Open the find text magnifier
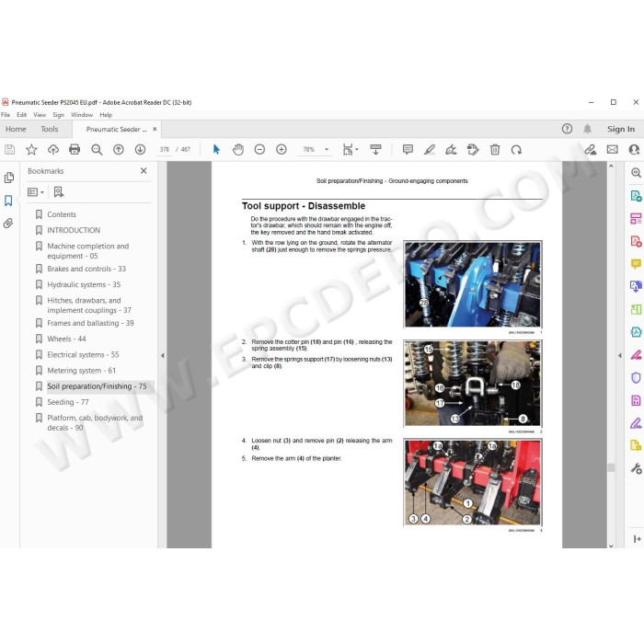 pyautogui.click(x=97, y=149)
